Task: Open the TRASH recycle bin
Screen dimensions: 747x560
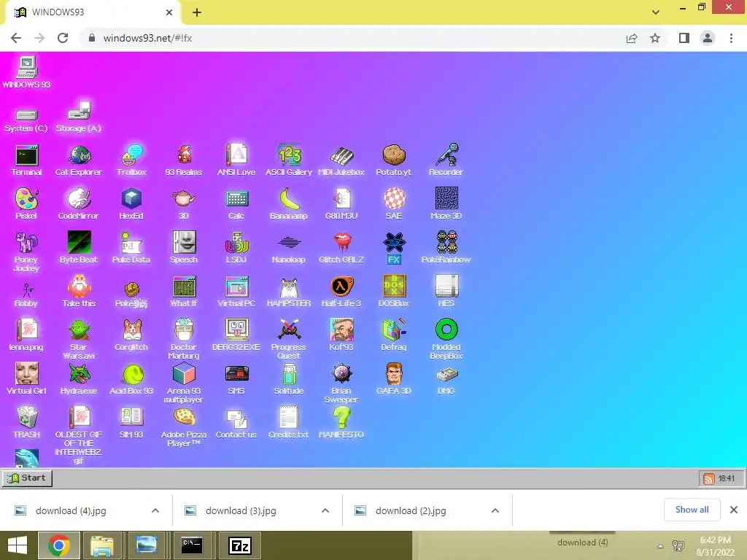Action: tap(27, 423)
